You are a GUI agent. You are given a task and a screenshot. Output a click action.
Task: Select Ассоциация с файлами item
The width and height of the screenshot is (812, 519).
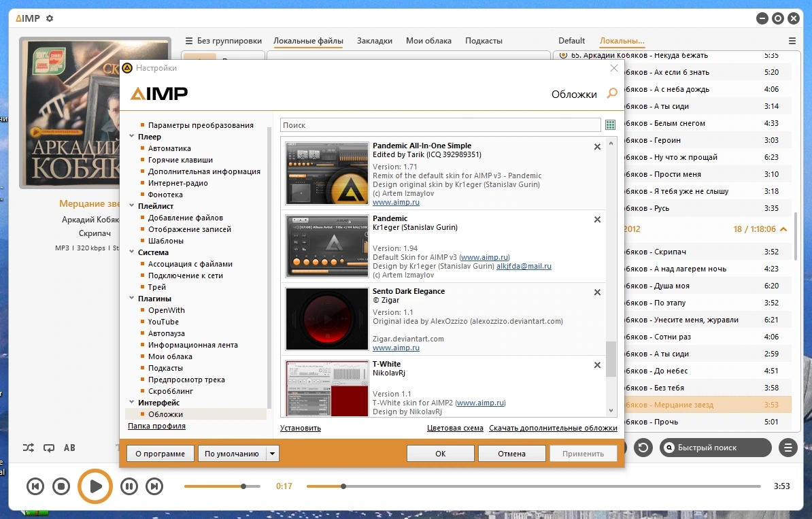point(190,264)
